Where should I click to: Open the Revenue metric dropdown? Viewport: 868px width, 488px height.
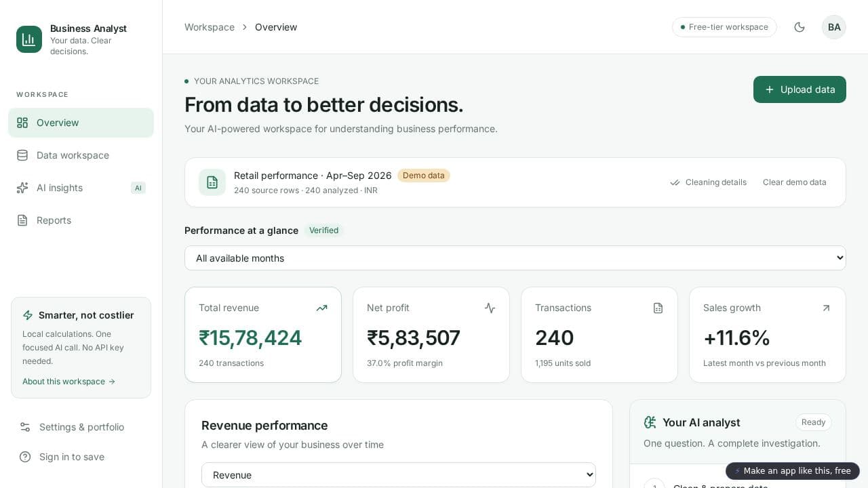point(399,475)
